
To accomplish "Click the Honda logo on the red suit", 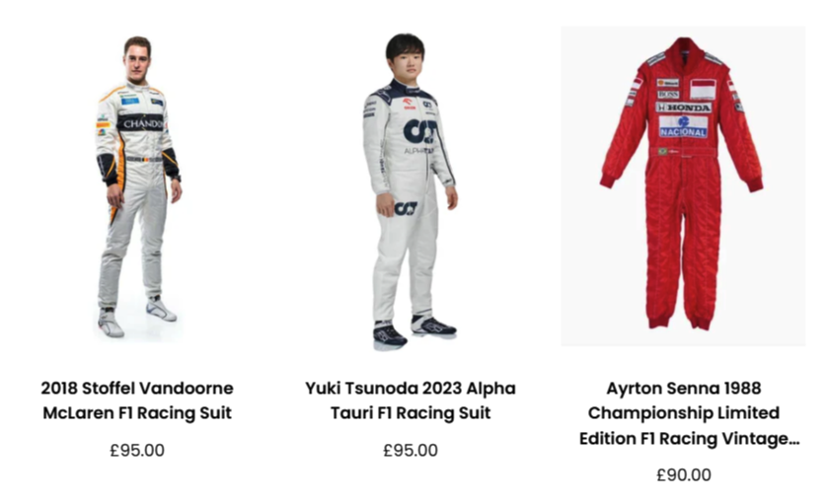I will (684, 108).
